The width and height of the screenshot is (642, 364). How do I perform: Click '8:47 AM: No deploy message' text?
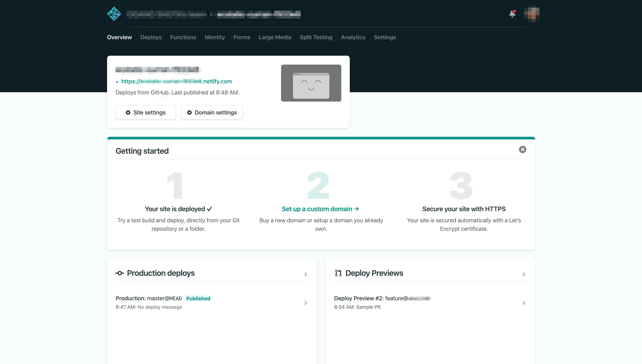coord(149,307)
